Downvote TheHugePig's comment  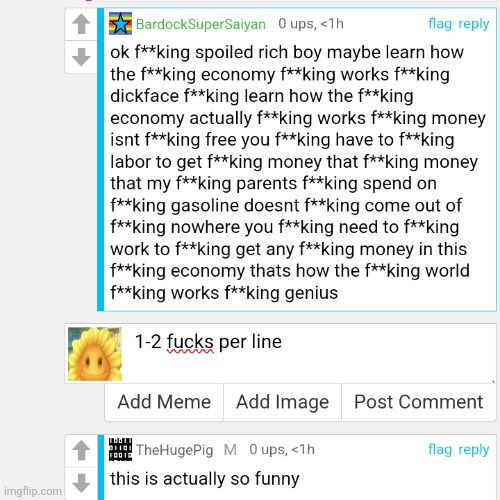pos(81,483)
